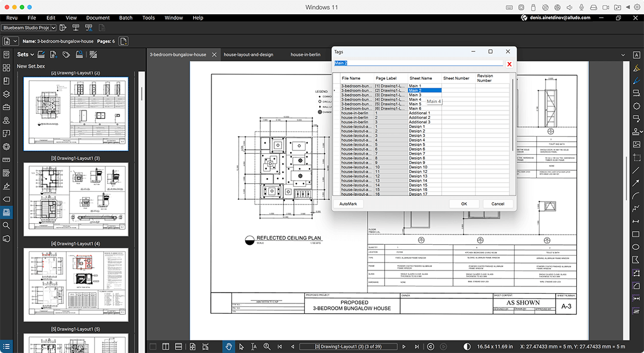Jump to the last page with the end arrow
The height and width of the screenshot is (353, 644).
click(417, 346)
